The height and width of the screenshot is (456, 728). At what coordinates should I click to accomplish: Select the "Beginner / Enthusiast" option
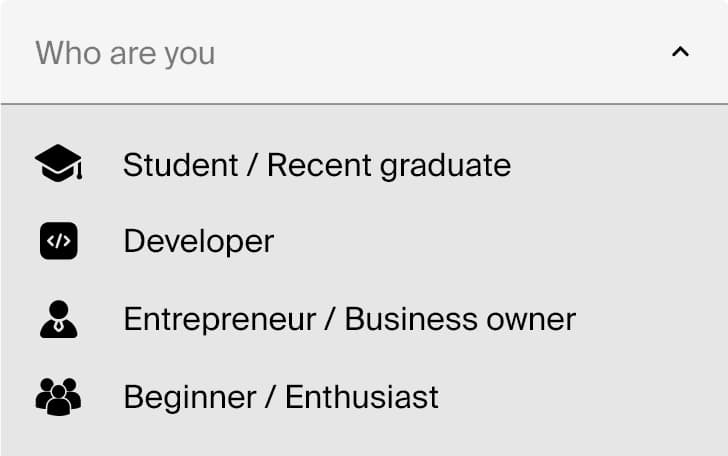pos(364,397)
